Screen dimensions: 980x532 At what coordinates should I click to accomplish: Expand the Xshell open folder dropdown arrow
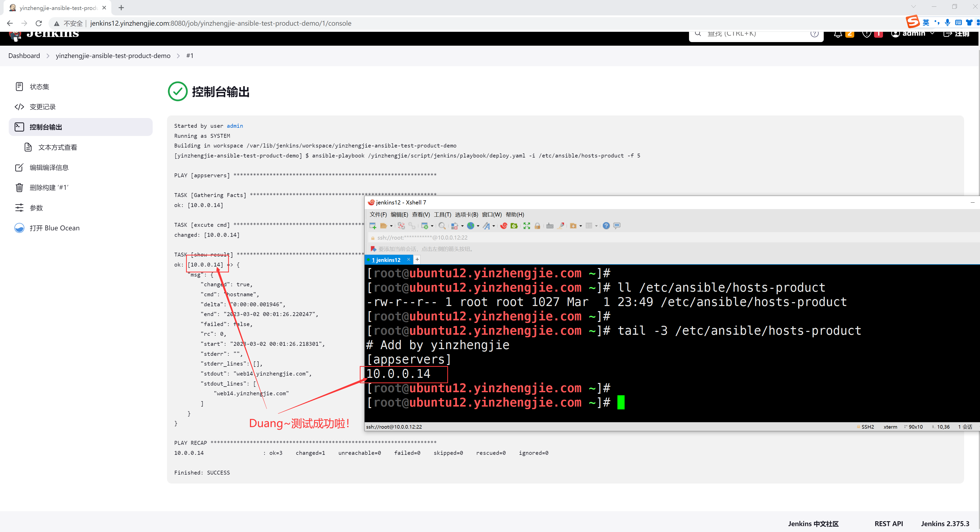click(391, 226)
